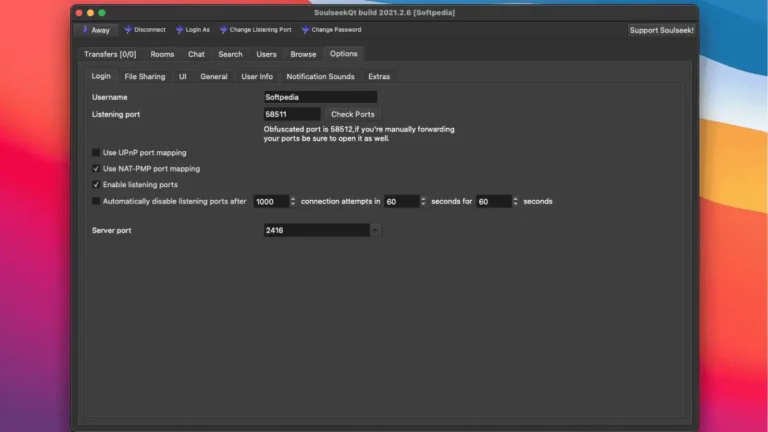This screenshot has width=768, height=432.
Task: Check Automatically disable listening ports after
Action: (x=96, y=201)
